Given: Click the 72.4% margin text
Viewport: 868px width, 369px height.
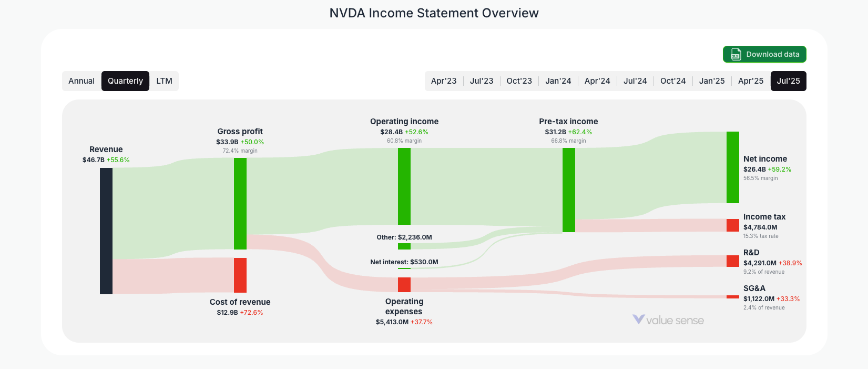Looking at the screenshot, I should click(240, 151).
